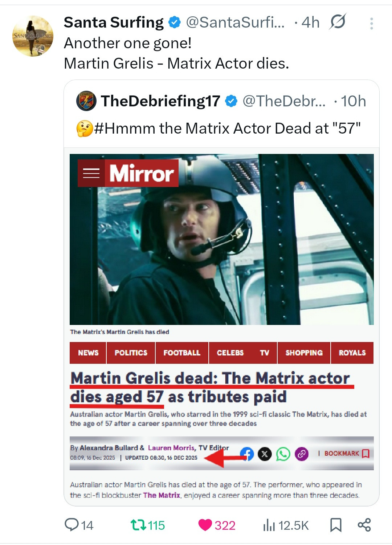Open the reply comments icon
Screen dimensions: 392x545
72,525
